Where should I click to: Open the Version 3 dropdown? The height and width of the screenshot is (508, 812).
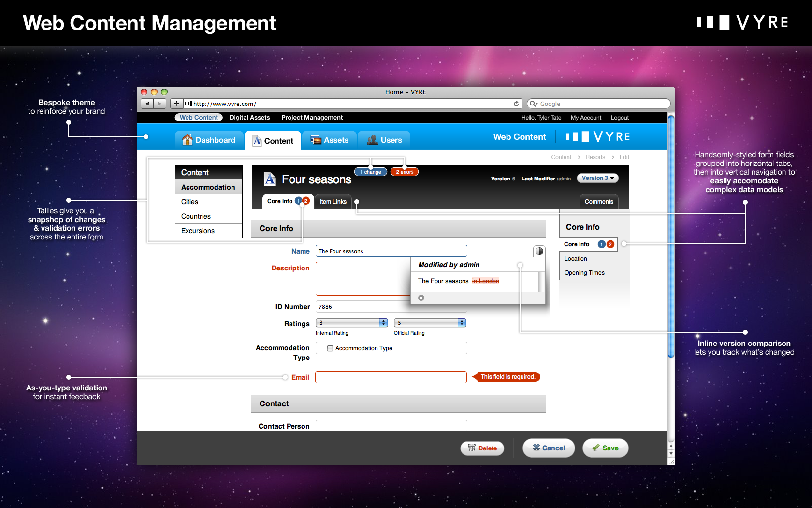[x=598, y=178]
